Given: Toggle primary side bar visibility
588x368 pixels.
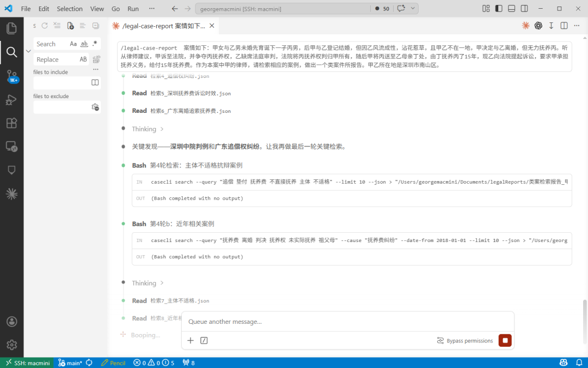Looking at the screenshot, I should [499, 9].
